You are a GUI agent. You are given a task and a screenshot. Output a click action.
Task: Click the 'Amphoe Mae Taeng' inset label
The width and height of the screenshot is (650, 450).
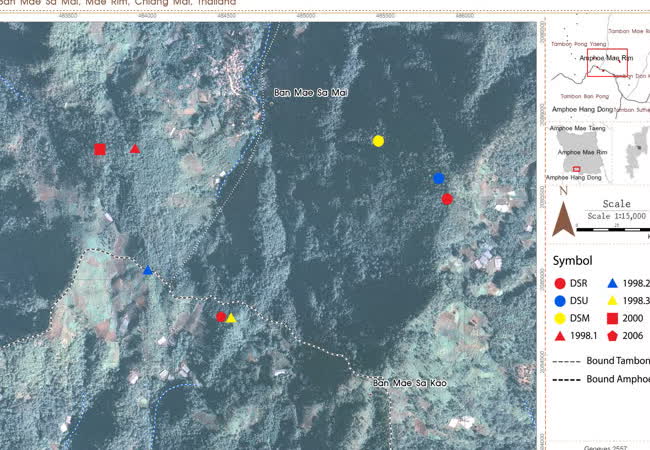pyautogui.click(x=577, y=128)
